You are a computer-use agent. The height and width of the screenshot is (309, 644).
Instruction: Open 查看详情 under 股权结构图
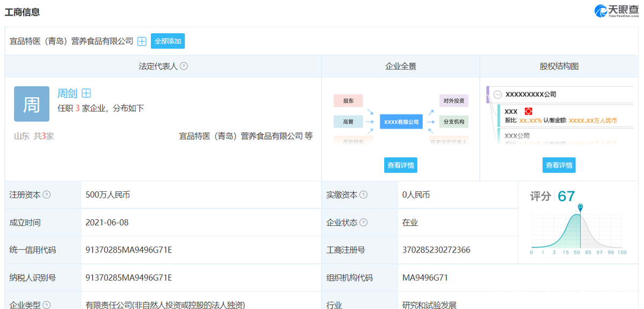tap(559, 165)
